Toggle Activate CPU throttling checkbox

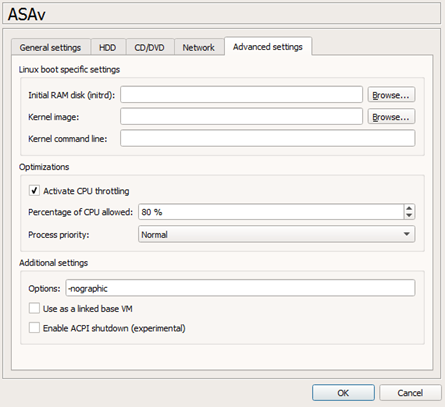(x=34, y=190)
